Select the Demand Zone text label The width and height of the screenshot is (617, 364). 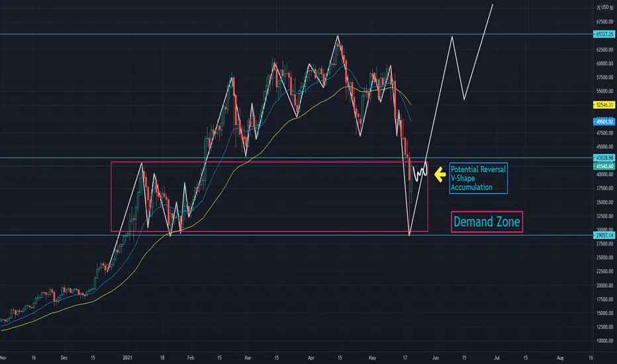tap(487, 222)
